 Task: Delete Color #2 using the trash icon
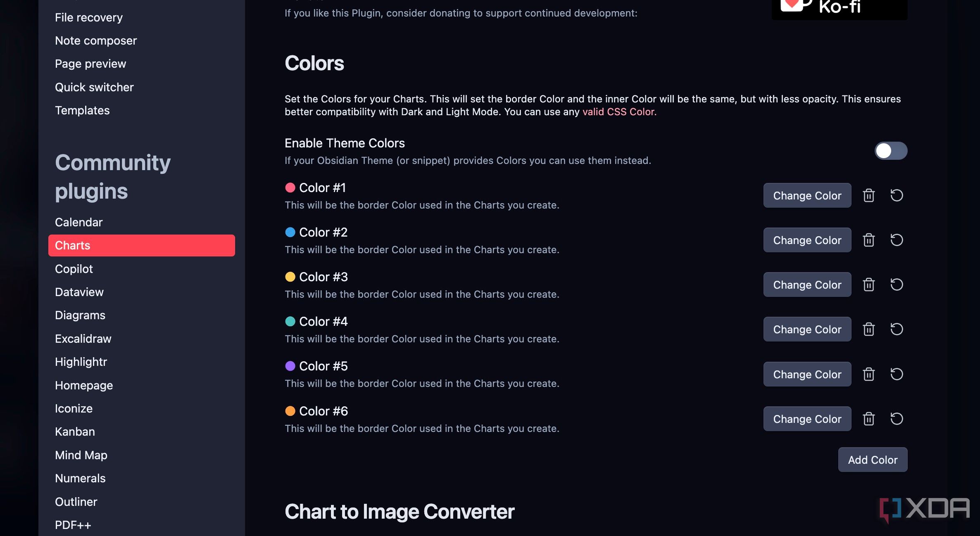click(x=868, y=240)
